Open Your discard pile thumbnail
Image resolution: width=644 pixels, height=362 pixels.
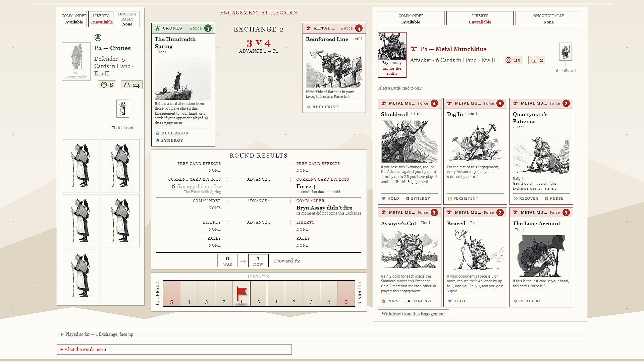coord(565,52)
